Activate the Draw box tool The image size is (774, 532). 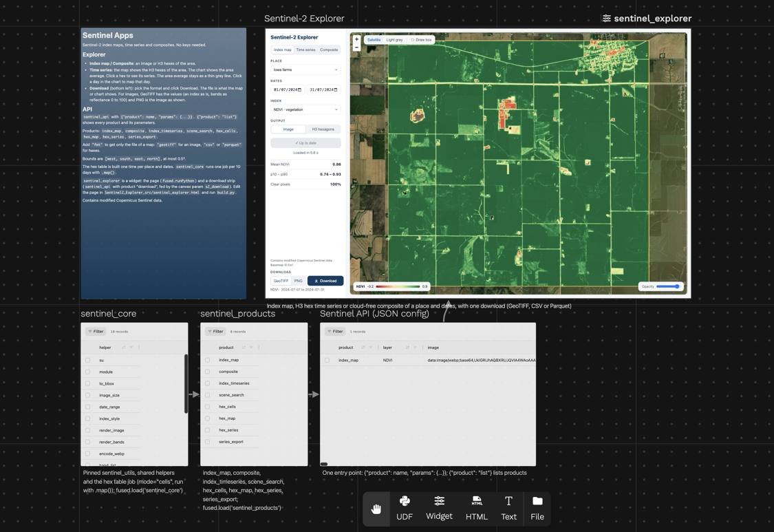coord(421,40)
